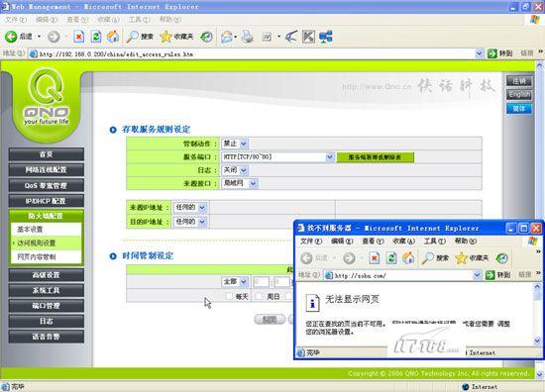Click the rounded button below the weekday checkboxes
The width and height of the screenshot is (545, 392).
pos(270,319)
